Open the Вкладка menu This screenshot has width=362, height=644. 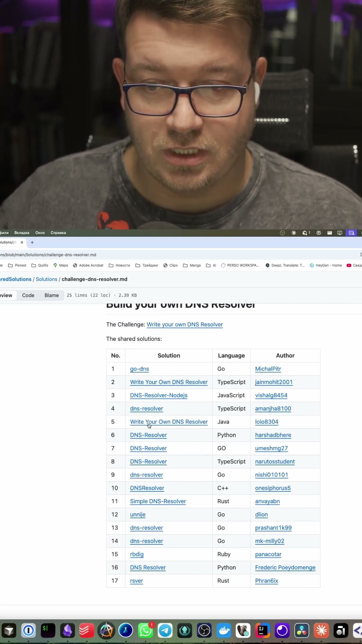pyautogui.click(x=22, y=233)
